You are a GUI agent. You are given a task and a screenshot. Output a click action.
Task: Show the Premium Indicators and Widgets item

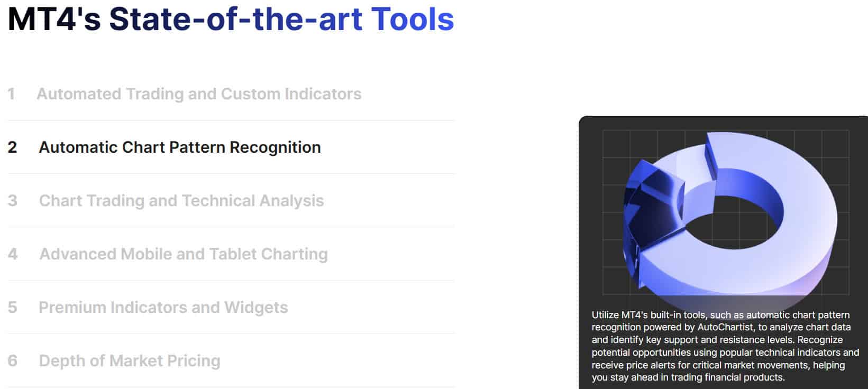coord(163,308)
